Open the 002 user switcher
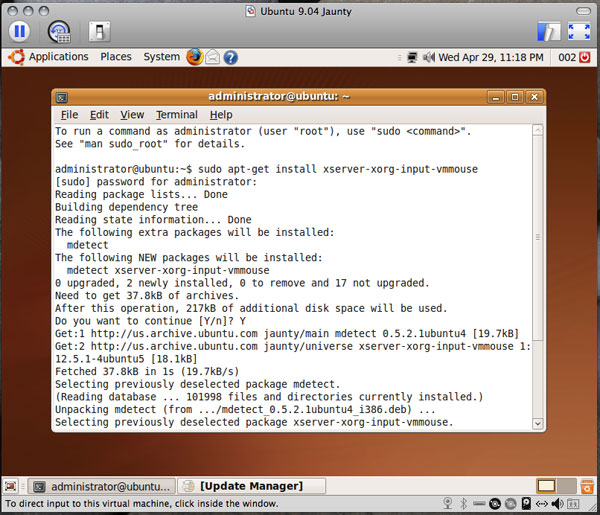This screenshot has height=515, width=600. point(567,57)
